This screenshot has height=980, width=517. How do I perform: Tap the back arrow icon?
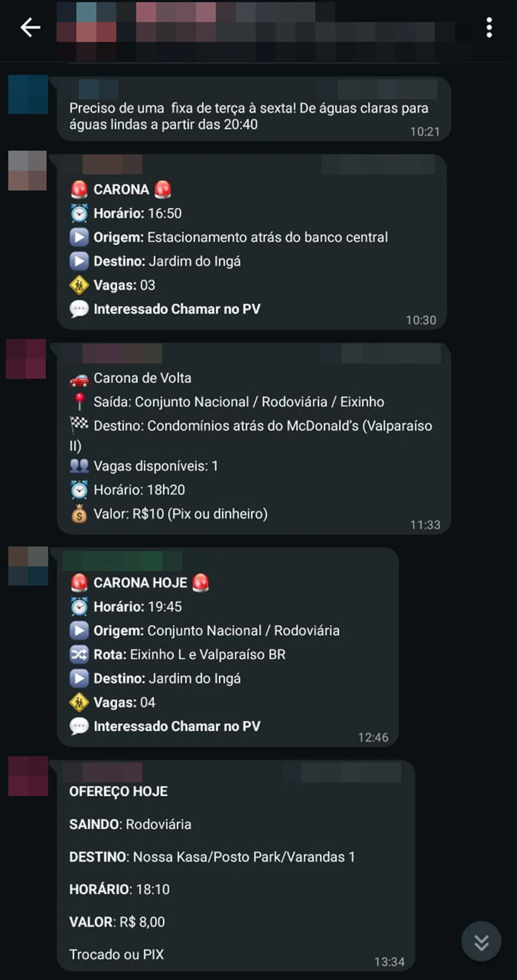click(30, 28)
